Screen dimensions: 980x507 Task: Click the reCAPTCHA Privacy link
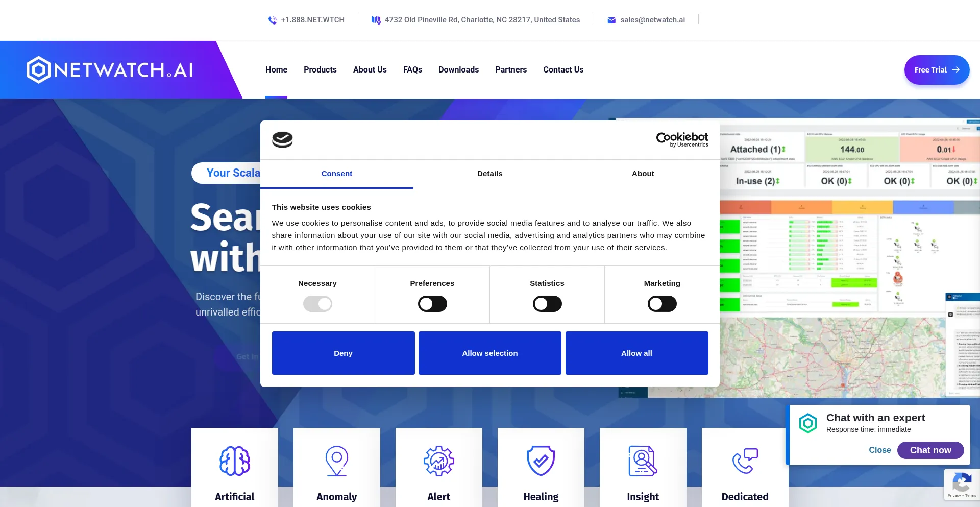point(953,496)
